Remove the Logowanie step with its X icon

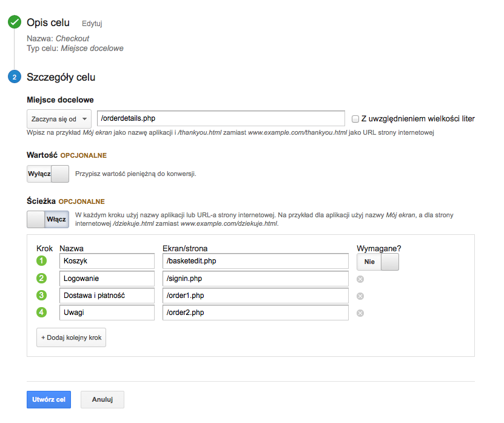point(360,279)
